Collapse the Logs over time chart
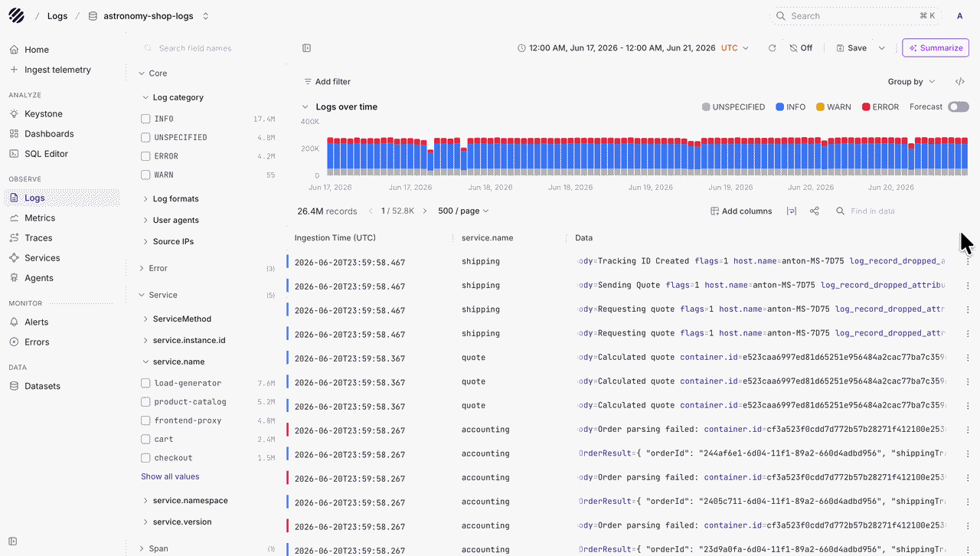The width and height of the screenshot is (980, 556). point(305,107)
